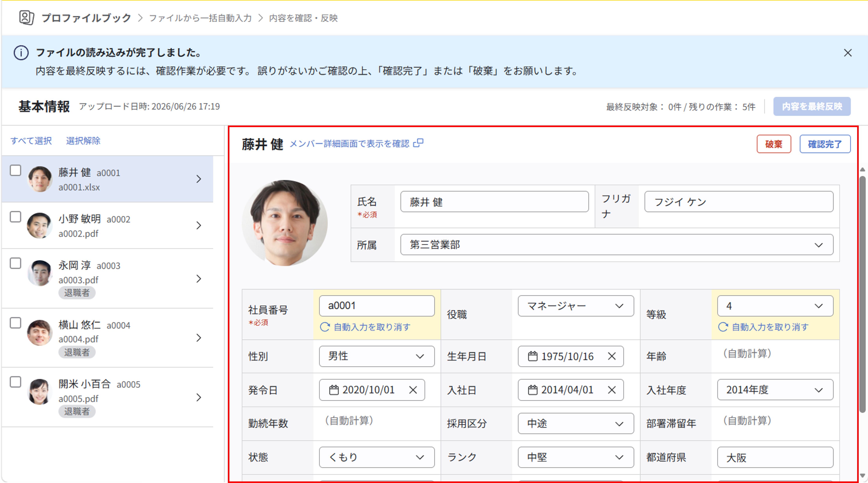The image size is (868, 483).
Task: Click undo auto-input icon under 社員番号
Action: tap(325, 327)
